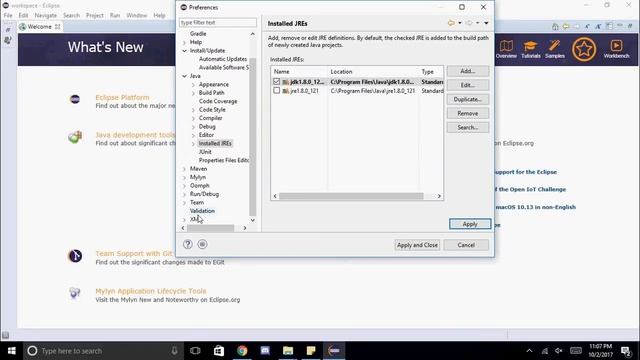Open File Explorer from taskbar
The width and height of the screenshot is (640, 360).
[288, 351]
